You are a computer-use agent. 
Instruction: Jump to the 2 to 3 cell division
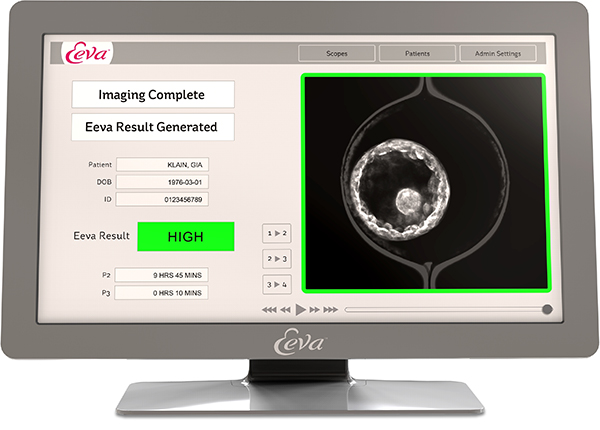(276, 259)
